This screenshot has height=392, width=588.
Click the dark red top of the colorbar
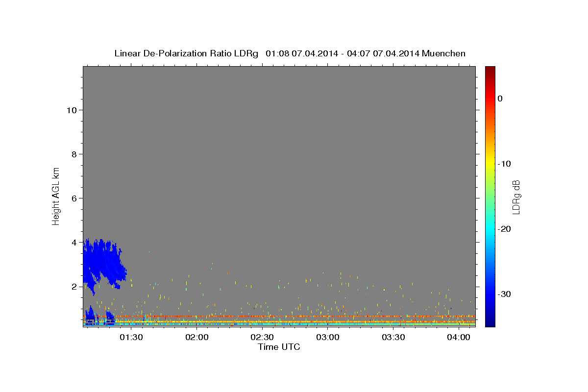[490, 70]
